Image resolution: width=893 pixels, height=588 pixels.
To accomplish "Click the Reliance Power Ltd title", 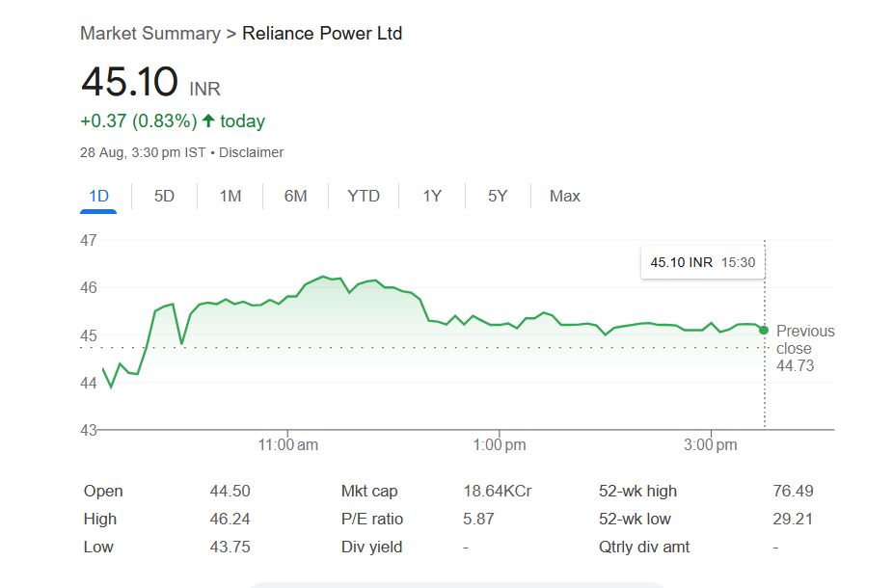I will (x=322, y=34).
